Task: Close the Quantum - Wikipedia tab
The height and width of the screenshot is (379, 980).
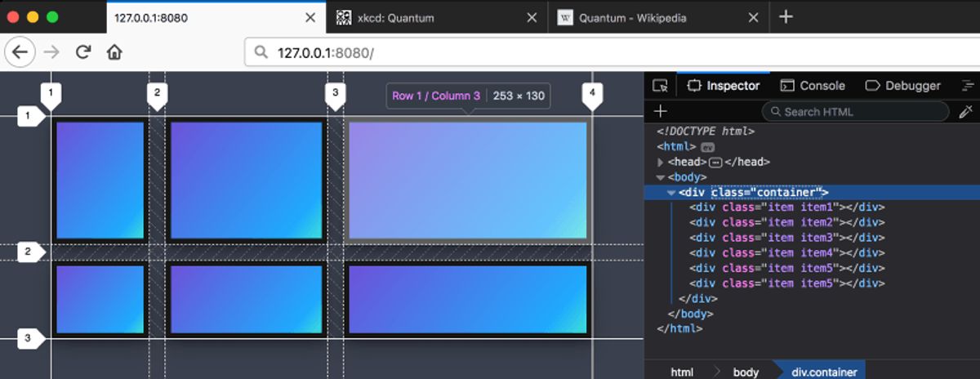Action: click(754, 17)
